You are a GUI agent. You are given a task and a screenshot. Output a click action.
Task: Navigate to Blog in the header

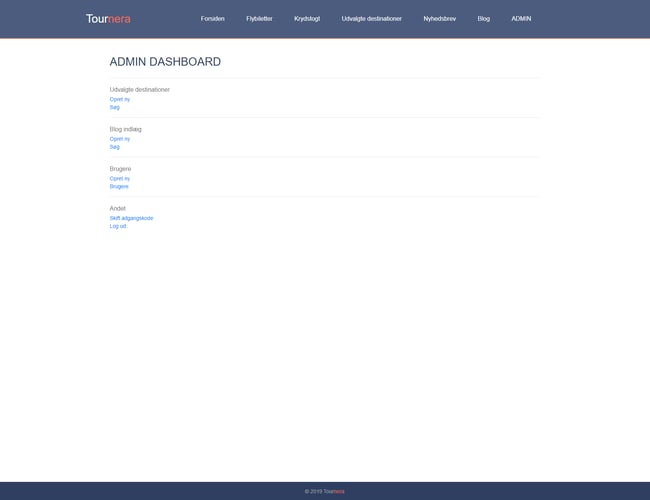pyautogui.click(x=483, y=18)
